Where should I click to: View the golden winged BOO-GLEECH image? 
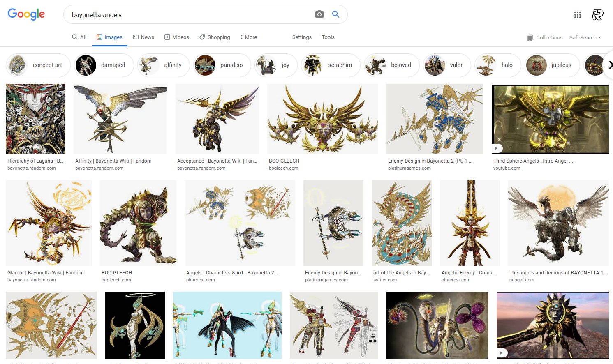(323, 119)
